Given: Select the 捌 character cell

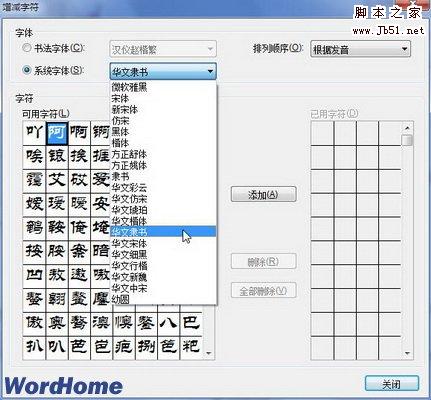Looking at the screenshot, I should point(146,348).
